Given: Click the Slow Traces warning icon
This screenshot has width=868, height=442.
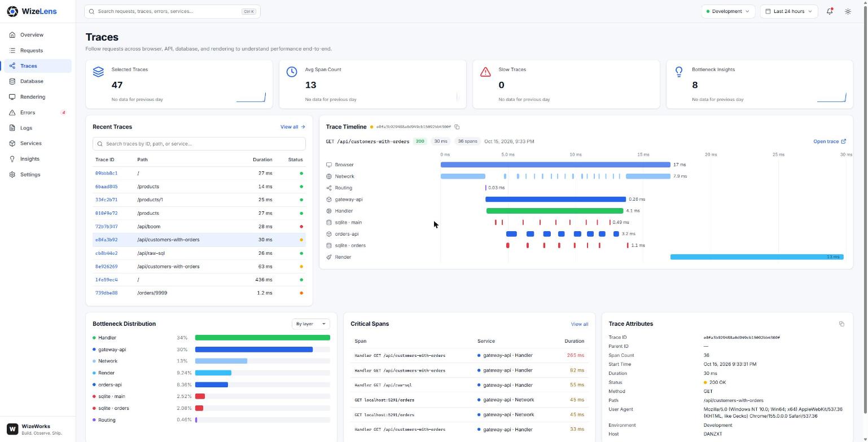Looking at the screenshot, I should click(485, 72).
